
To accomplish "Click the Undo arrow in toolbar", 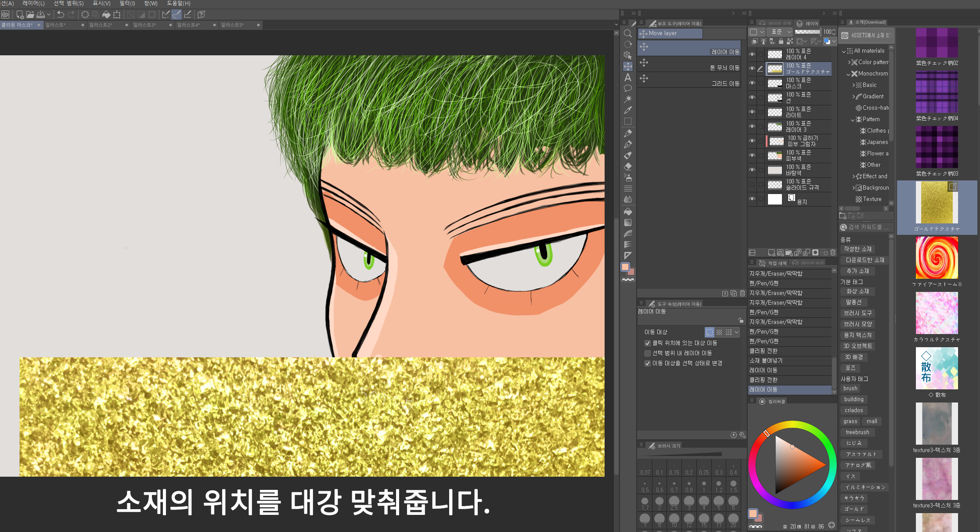I will coord(61,14).
